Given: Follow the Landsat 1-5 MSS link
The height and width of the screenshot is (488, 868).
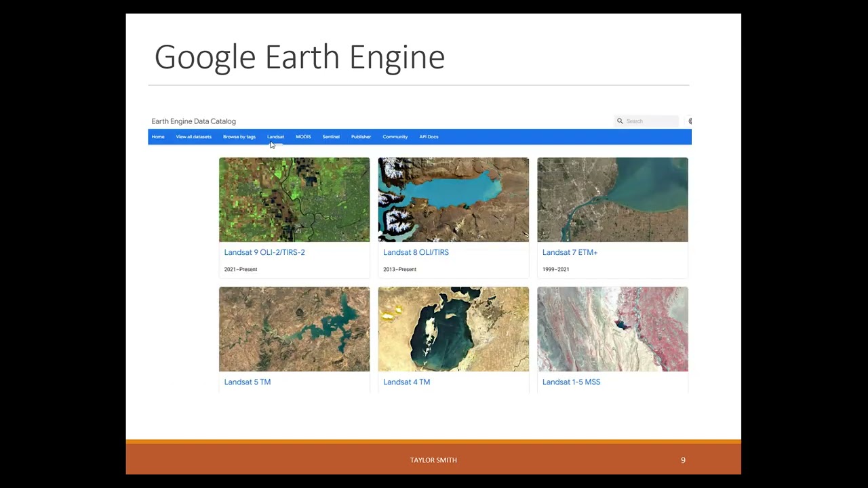Looking at the screenshot, I should pos(571,382).
